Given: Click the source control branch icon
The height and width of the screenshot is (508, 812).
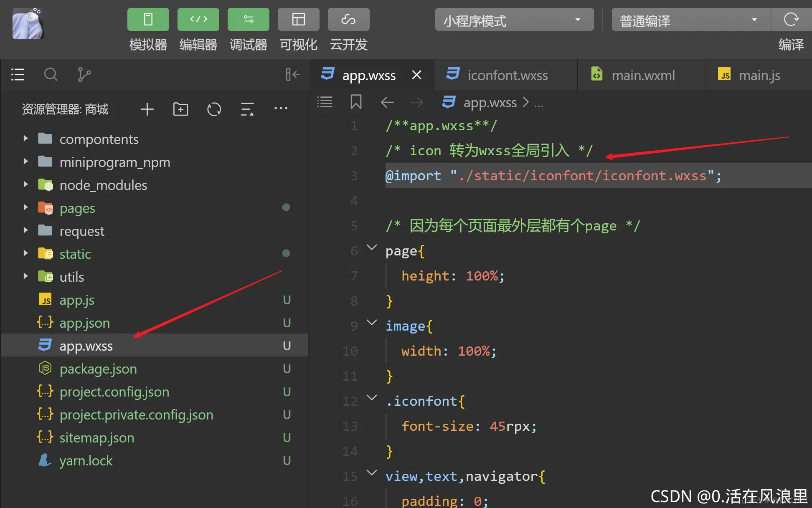Looking at the screenshot, I should tap(84, 75).
